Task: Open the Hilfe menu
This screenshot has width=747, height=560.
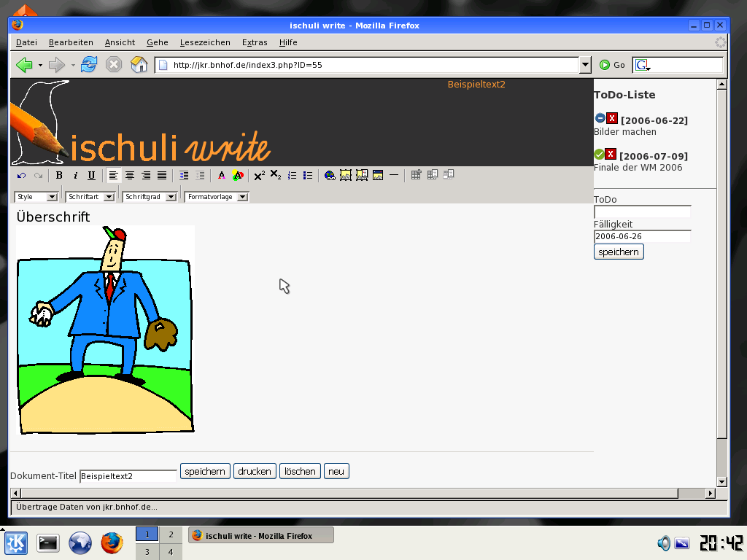Action: pyautogui.click(x=288, y=42)
